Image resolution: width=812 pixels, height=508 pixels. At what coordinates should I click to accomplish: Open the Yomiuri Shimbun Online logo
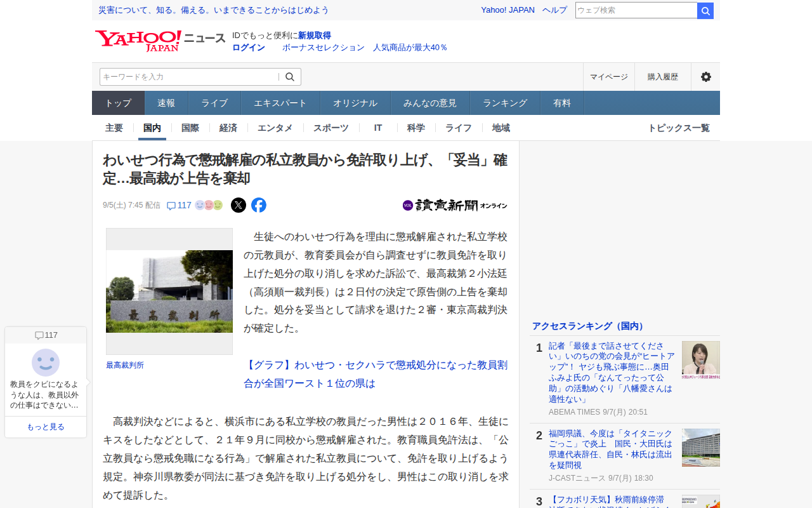click(455, 205)
